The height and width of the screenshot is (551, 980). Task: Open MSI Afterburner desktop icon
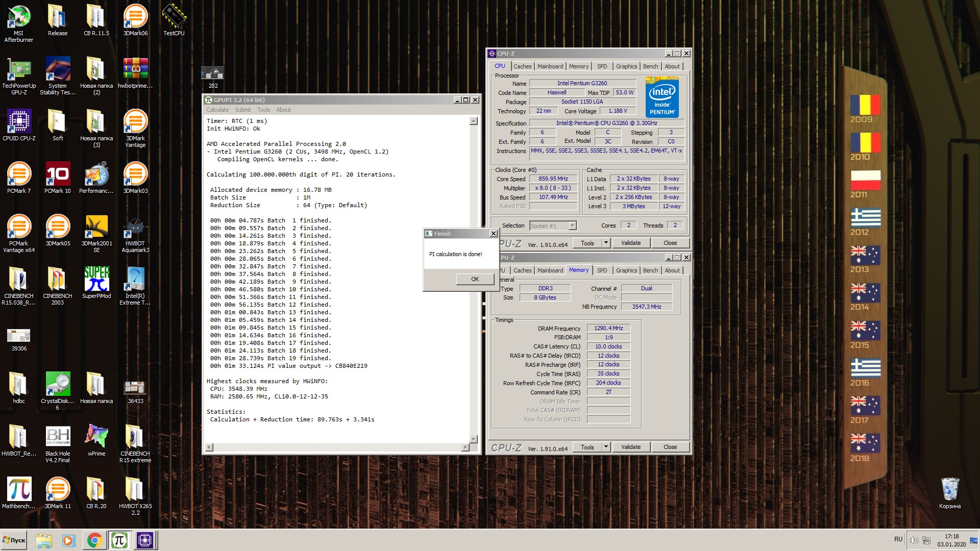point(19,22)
